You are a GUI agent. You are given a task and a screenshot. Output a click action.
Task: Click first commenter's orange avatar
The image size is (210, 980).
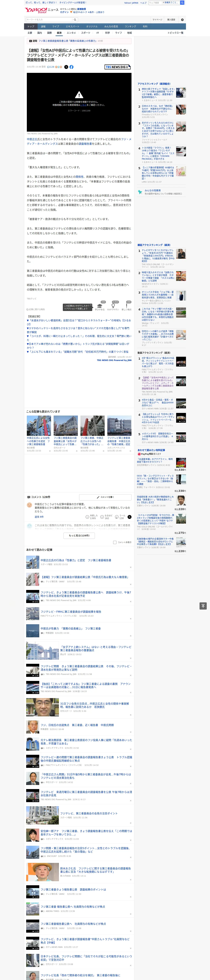[29, 505]
